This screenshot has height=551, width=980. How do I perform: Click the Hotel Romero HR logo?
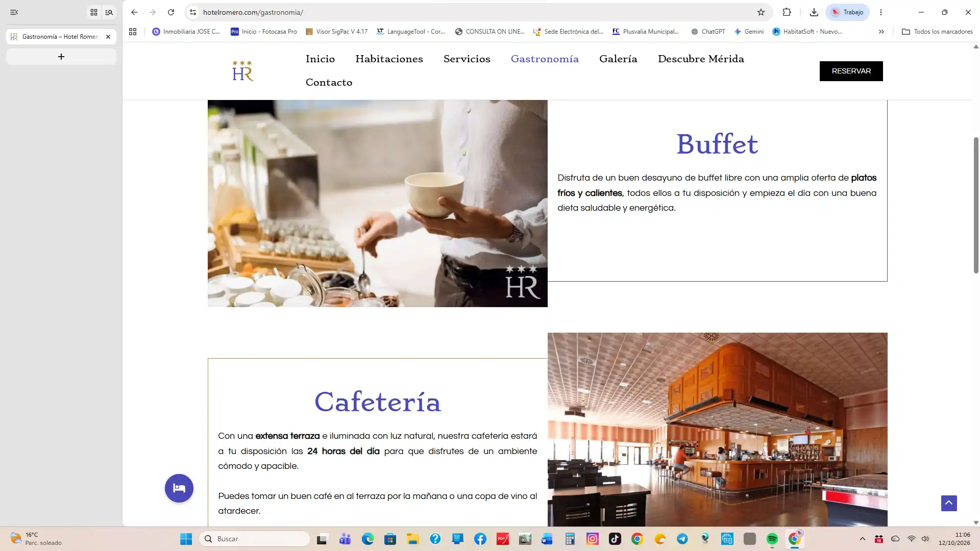[x=243, y=71]
